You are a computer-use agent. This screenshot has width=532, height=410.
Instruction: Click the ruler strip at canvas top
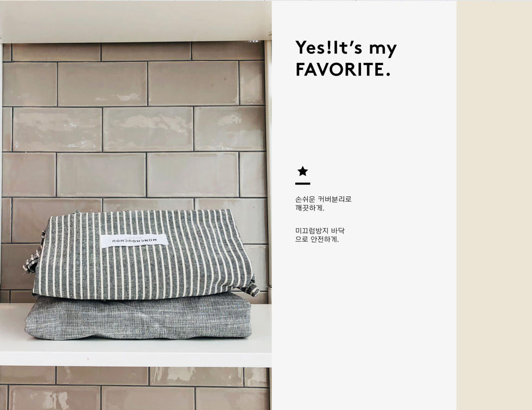266,1
